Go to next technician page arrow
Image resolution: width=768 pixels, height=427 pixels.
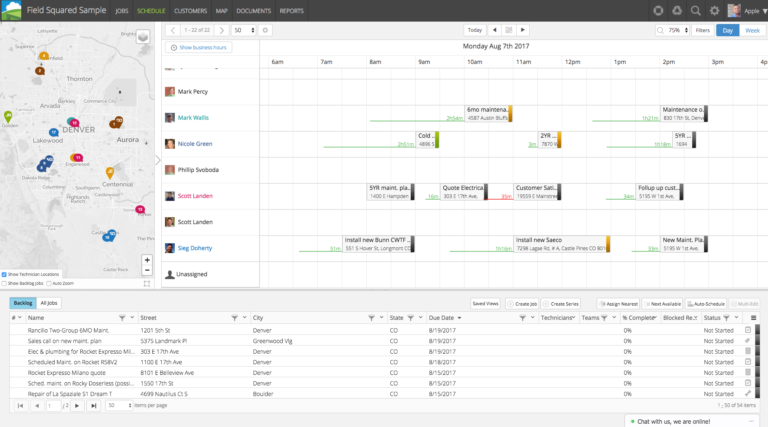coord(221,30)
